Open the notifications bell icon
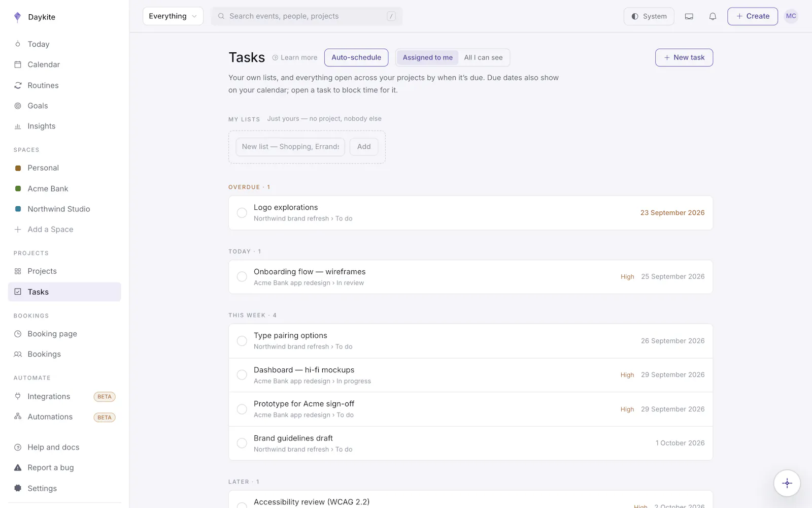 pyautogui.click(x=713, y=16)
